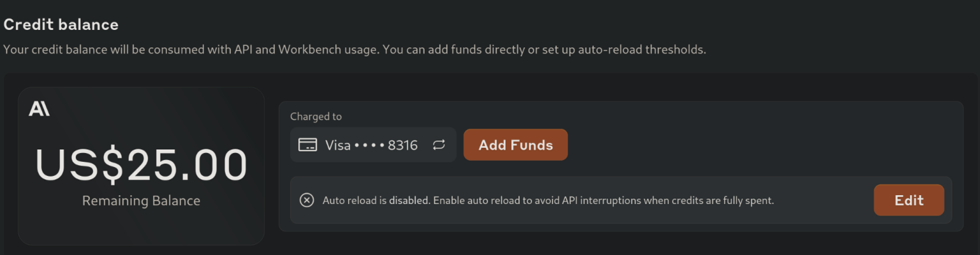Click the auto reload disabled message

(x=548, y=200)
